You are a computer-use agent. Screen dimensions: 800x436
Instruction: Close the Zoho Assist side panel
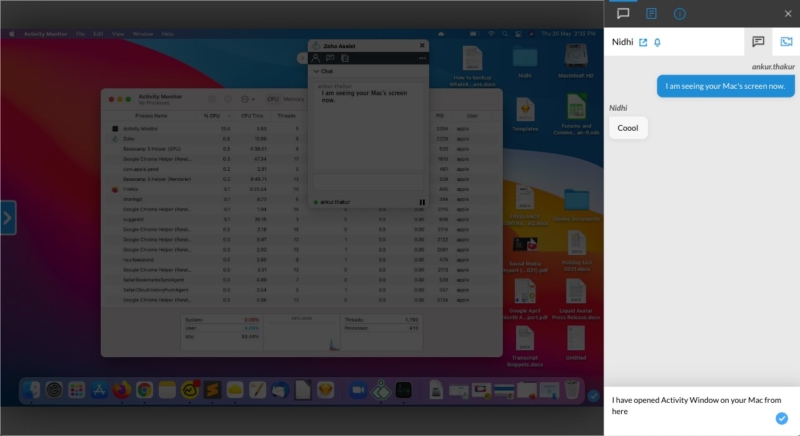pyautogui.click(x=788, y=14)
